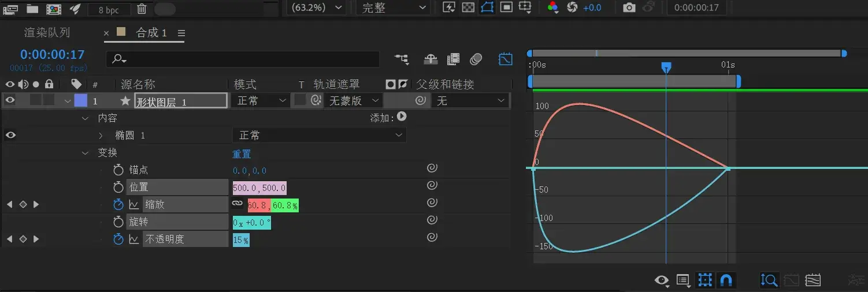
Task: Open the interpret footage icon in Project panel footer
Action: (x=11, y=9)
